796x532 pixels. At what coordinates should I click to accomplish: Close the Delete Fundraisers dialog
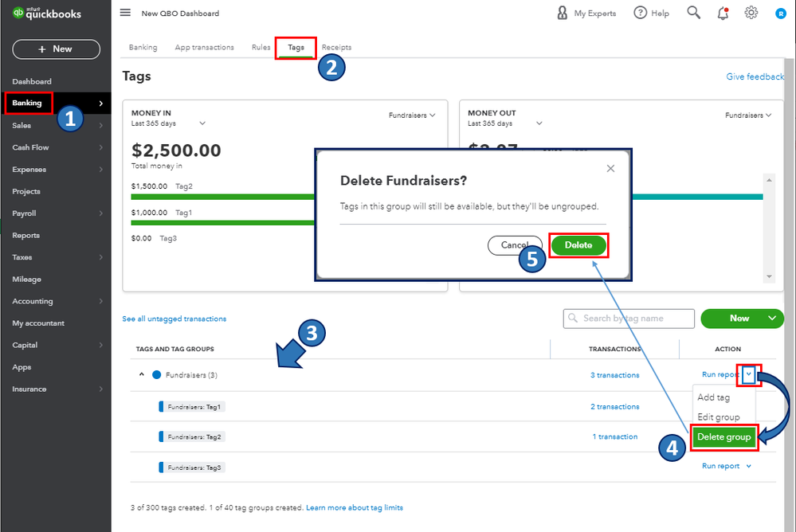[610, 168]
